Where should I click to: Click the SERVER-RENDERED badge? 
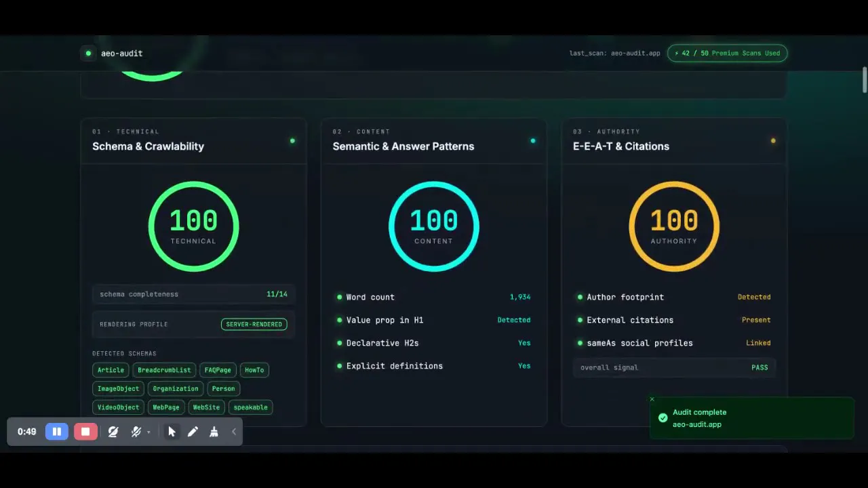[x=254, y=324]
